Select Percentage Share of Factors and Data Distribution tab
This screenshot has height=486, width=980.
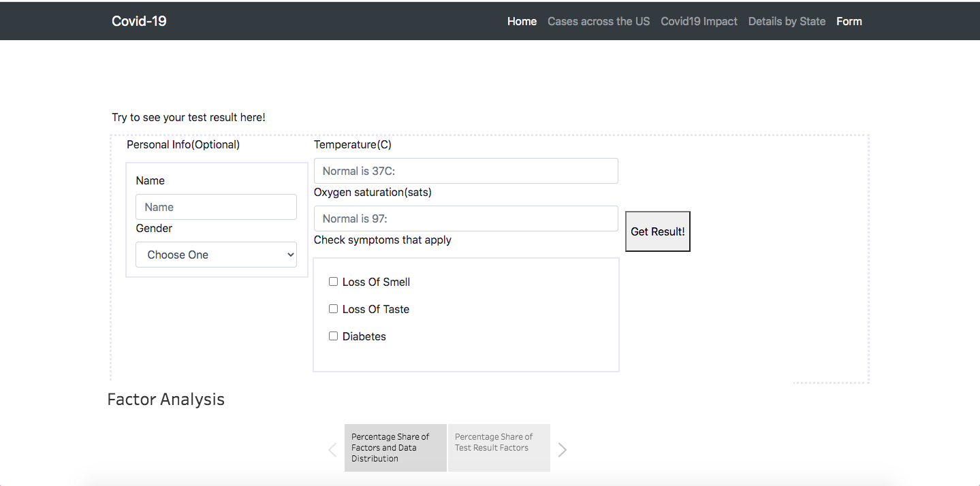395,448
